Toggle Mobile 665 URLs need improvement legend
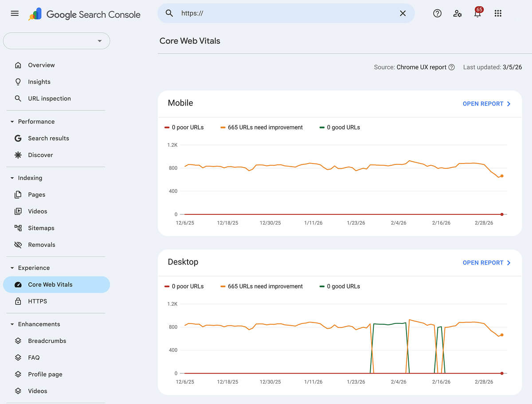 pos(262,127)
